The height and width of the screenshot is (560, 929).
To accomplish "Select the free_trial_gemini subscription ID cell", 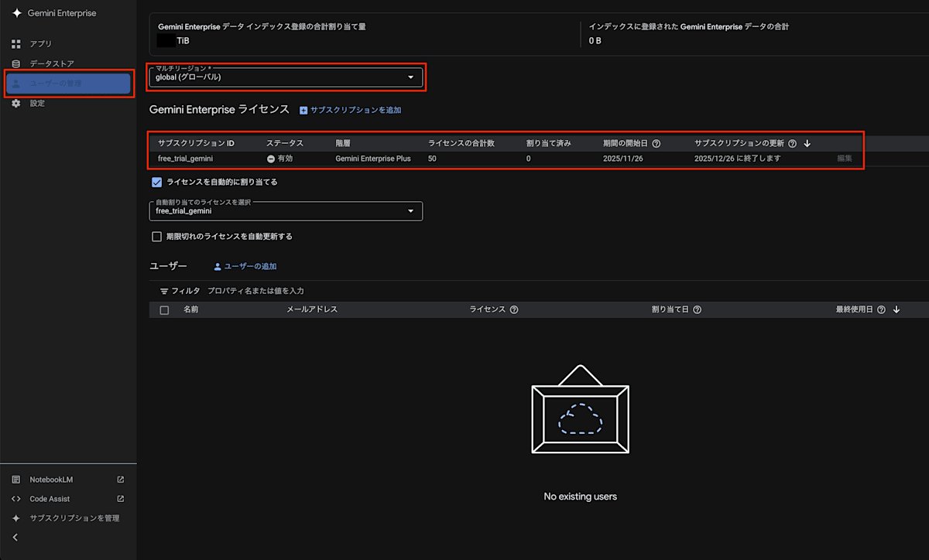I will (185, 159).
